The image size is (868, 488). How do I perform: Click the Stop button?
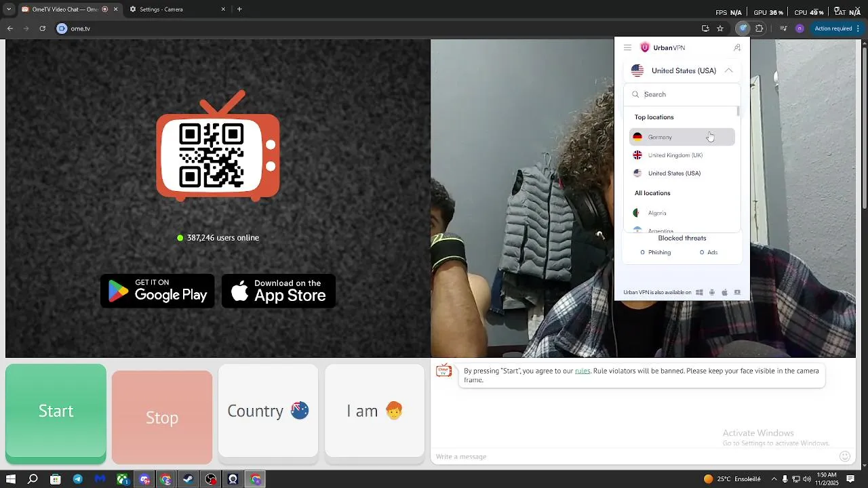point(162,418)
